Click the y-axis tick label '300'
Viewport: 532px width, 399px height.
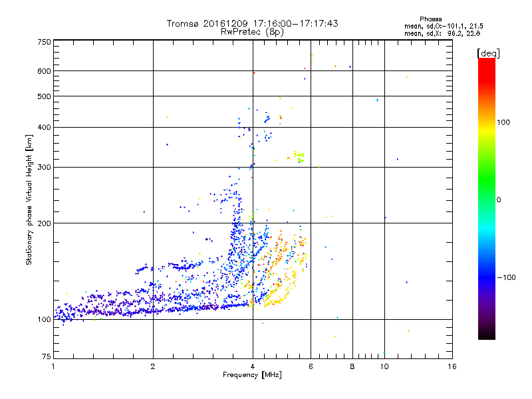pyautogui.click(x=44, y=168)
